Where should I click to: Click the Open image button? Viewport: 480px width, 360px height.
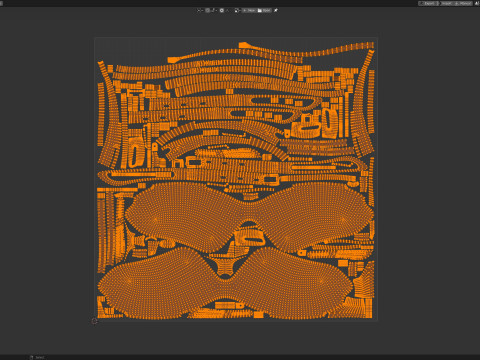[264, 10]
